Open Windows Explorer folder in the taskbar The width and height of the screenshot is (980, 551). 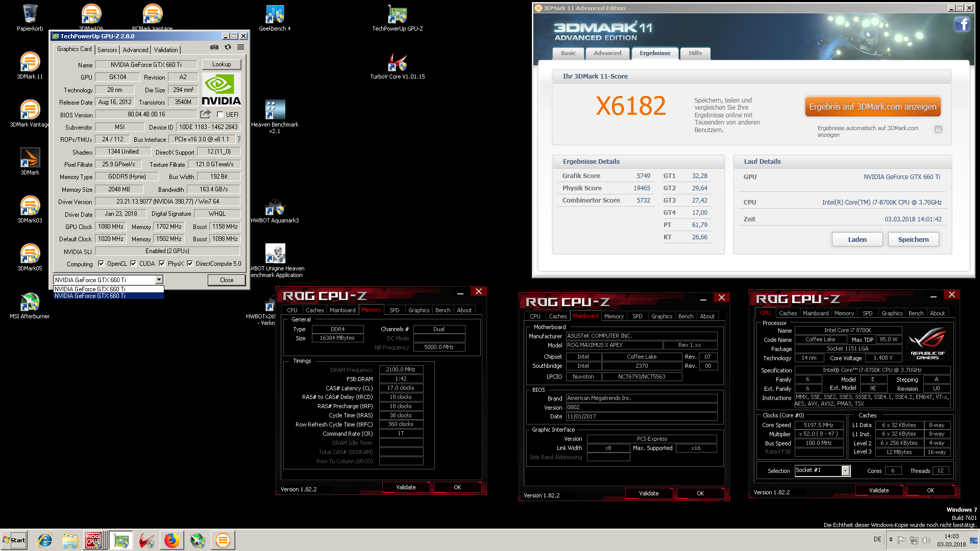[70, 540]
